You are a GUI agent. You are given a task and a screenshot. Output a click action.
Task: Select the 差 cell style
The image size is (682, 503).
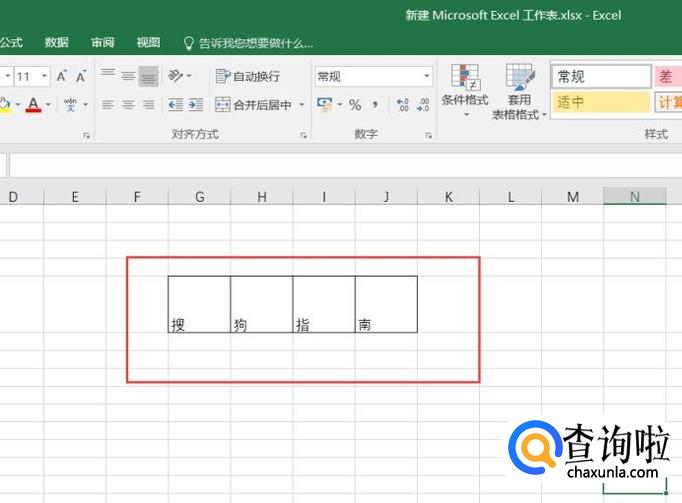(668, 77)
